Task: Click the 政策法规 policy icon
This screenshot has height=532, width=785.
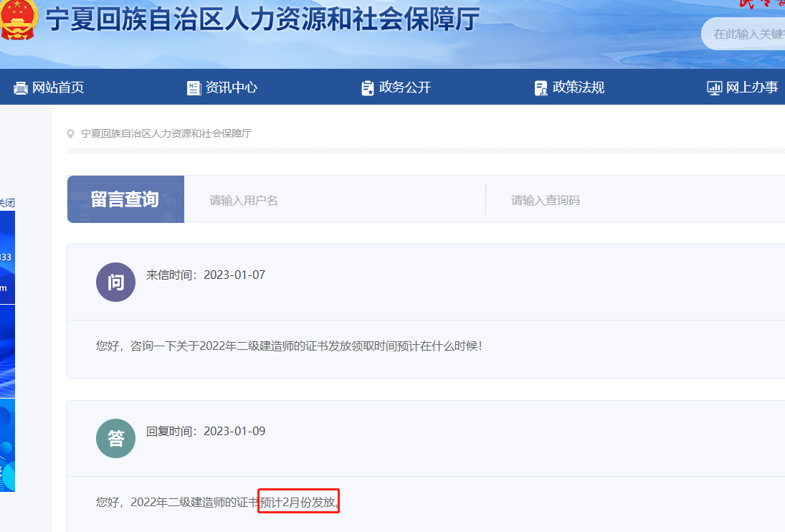Action: tap(541, 87)
